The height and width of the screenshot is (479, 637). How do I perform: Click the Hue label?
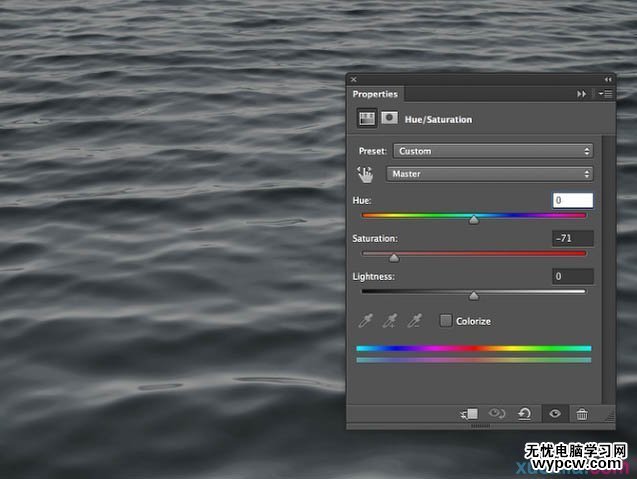pos(362,200)
